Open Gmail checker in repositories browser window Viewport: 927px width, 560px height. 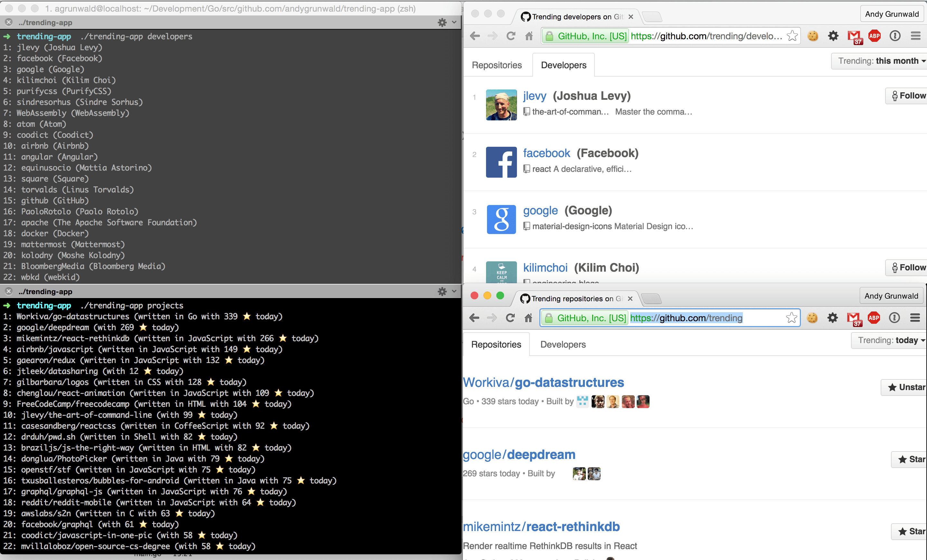854,319
